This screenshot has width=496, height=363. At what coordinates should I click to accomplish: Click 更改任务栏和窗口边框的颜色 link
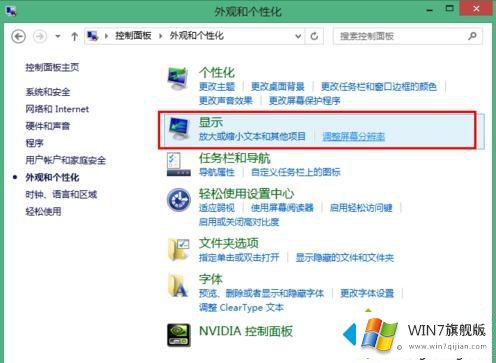coord(379,87)
